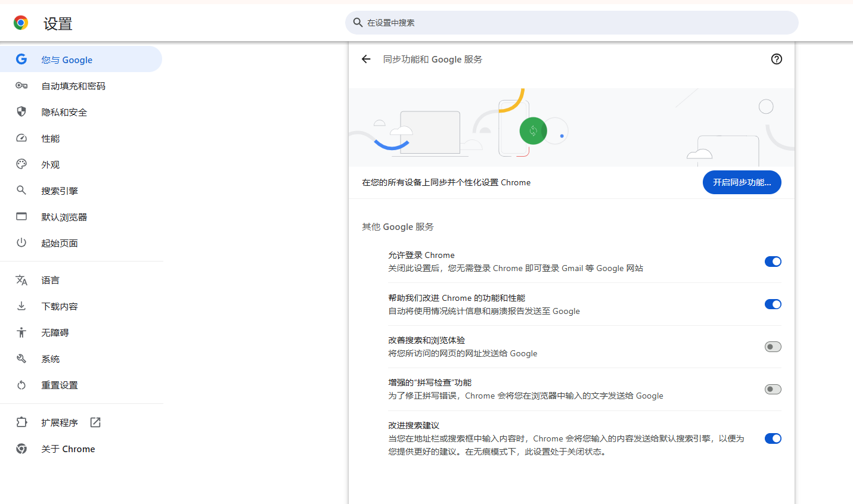Click the 其他 Google 服务 section heading
Screen dimensions: 853x504
click(398, 226)
